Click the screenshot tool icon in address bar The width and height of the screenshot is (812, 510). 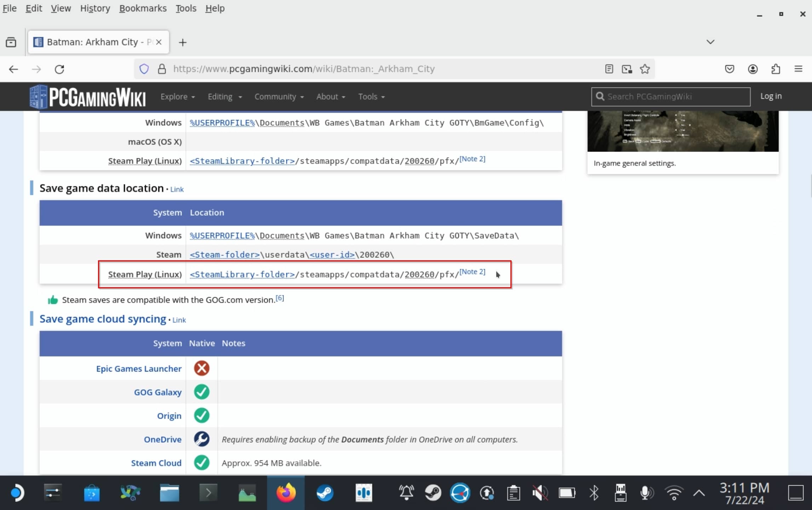627,69
